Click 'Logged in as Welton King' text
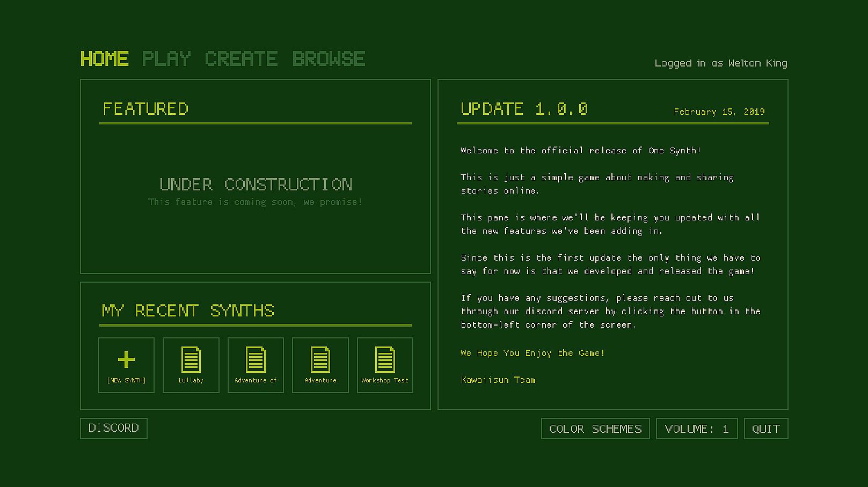Screen dimensions: 868x487 click(x=721, y=63)
